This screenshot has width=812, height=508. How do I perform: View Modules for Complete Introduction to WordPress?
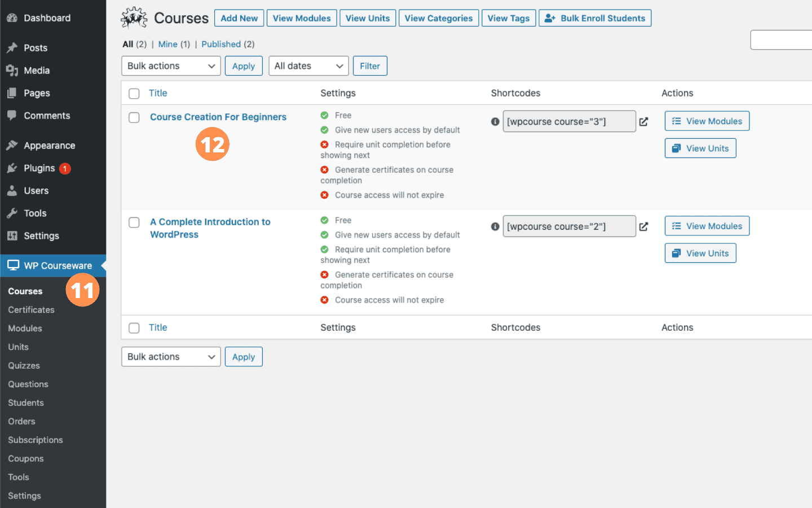(x=707, y=226)
